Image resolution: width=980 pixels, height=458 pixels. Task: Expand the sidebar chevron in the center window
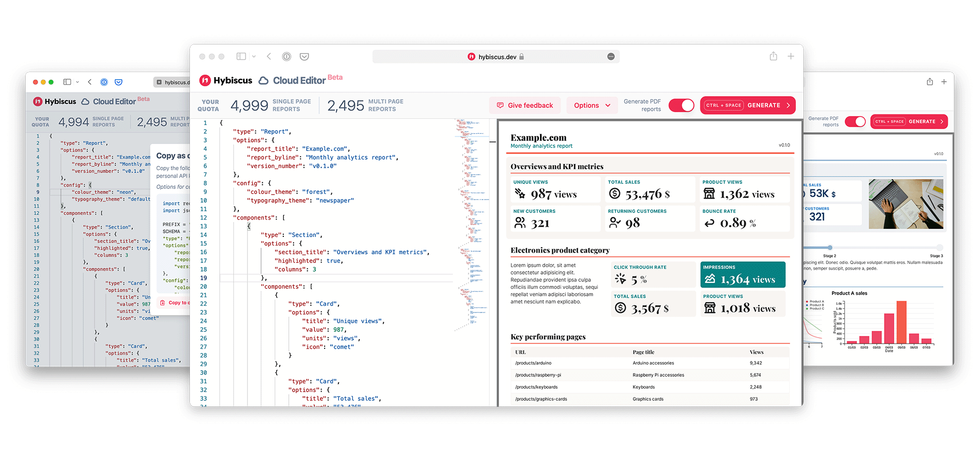254,57
